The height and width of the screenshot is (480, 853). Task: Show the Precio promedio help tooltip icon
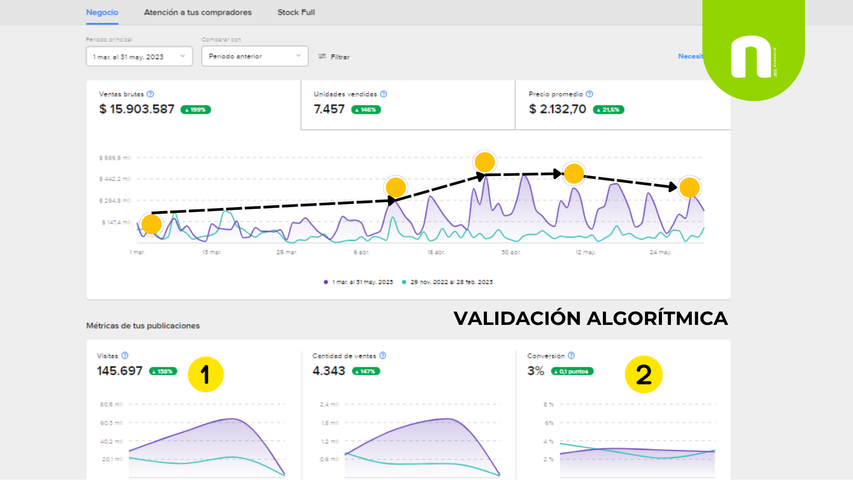click(589, 94)
